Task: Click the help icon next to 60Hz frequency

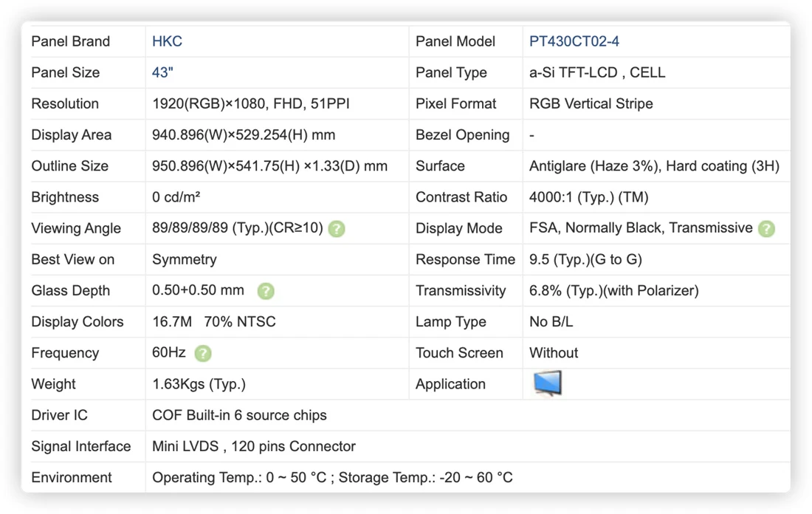Action: tap(202, 353)
